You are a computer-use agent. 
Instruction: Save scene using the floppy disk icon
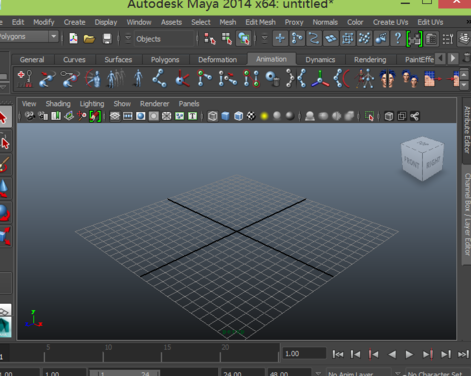coord(107,39)
